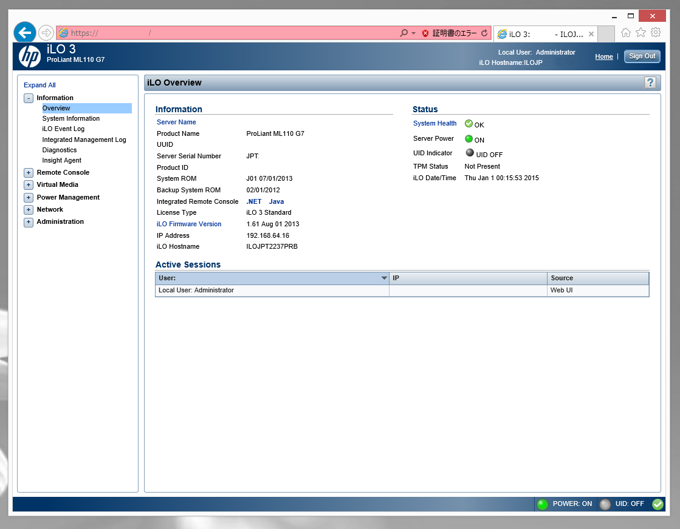This screenshot has height=529, width=680.
Task: Click the iLO Date/Time value
Action: click(x=501, y=178)
